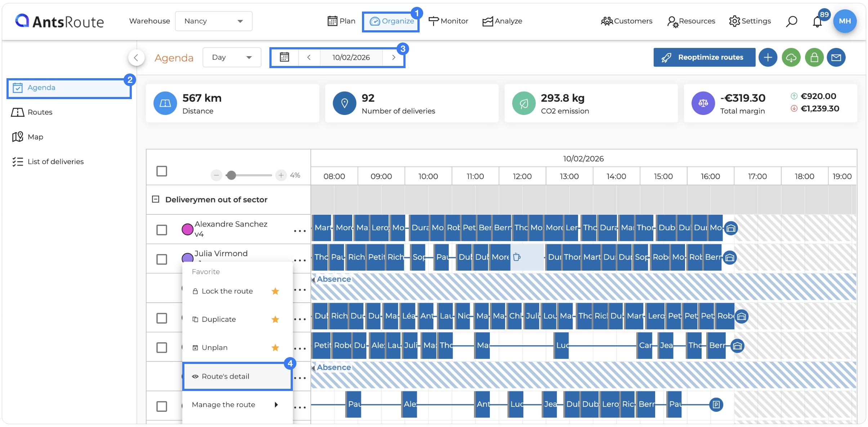This screenshot has height=427, width=868.
Task: Collapse the Deliverymen out of sector group
Action: (x=156, y=199)
